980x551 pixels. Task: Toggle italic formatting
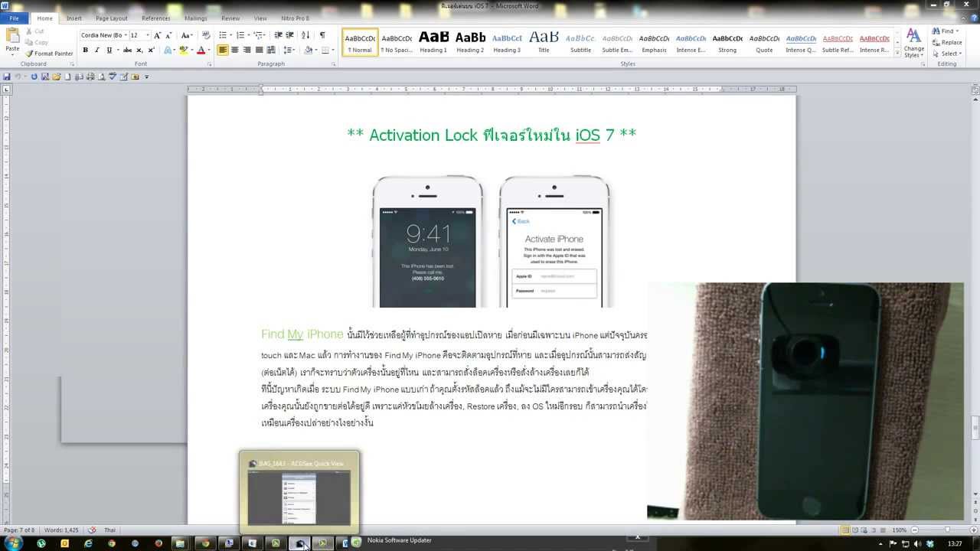point(96,50)
